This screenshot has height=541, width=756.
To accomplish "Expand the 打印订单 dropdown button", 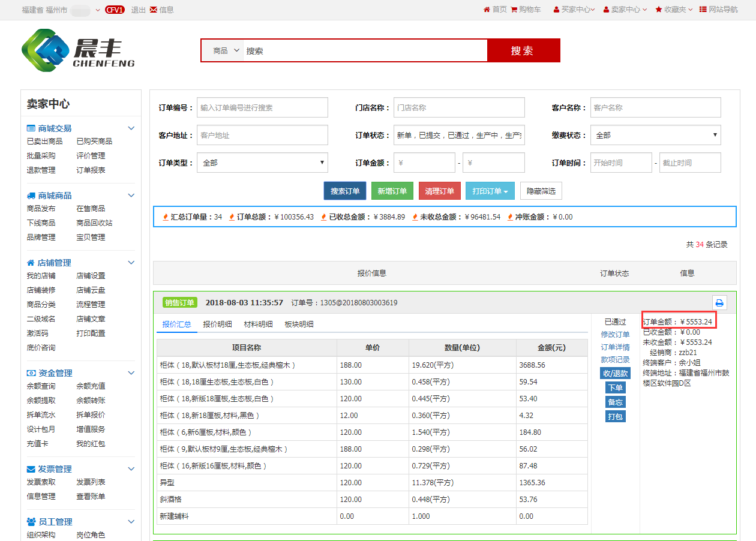I will click(490, 191).
